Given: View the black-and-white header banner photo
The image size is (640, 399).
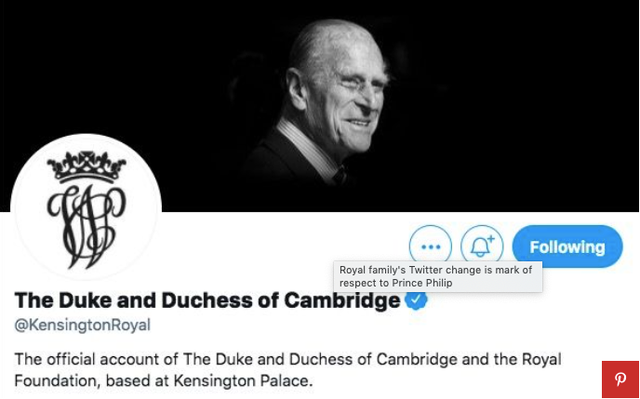Looking at the screenshot, I should point(320,105).
